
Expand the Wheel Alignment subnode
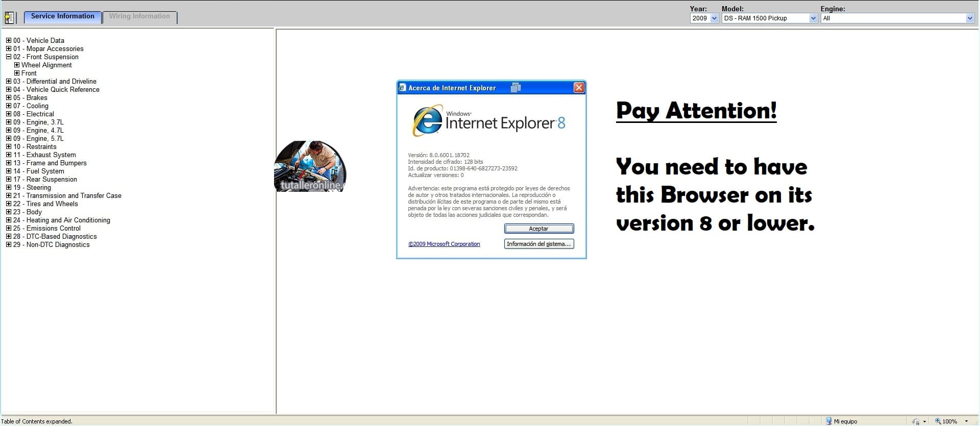(x=17, y=65)
